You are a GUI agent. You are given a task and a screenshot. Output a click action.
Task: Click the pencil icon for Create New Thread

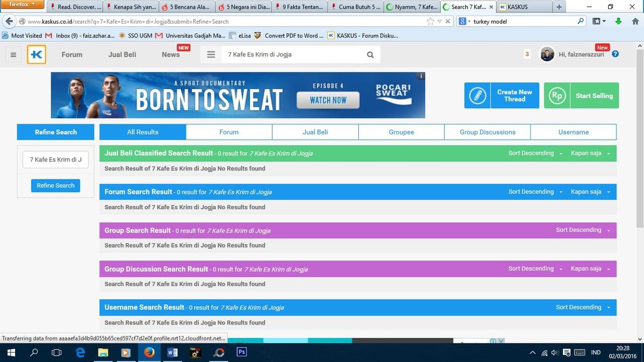[x=477, y=96]
